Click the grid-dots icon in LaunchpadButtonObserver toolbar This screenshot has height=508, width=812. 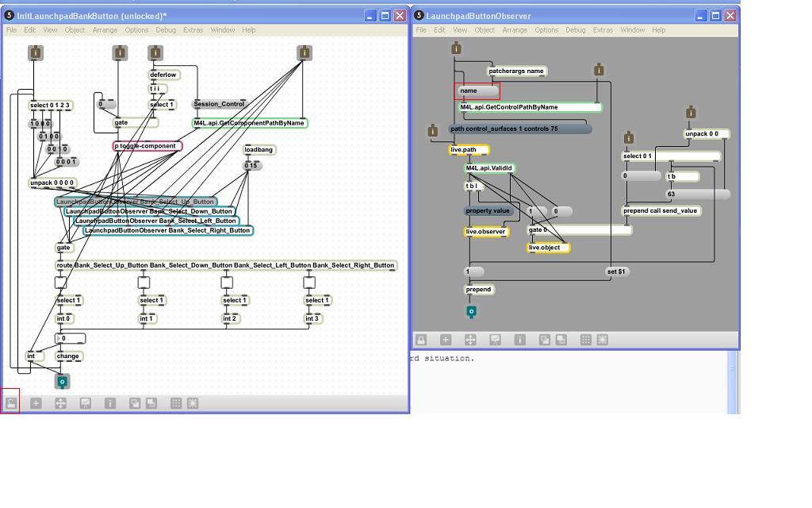(586, 340)
